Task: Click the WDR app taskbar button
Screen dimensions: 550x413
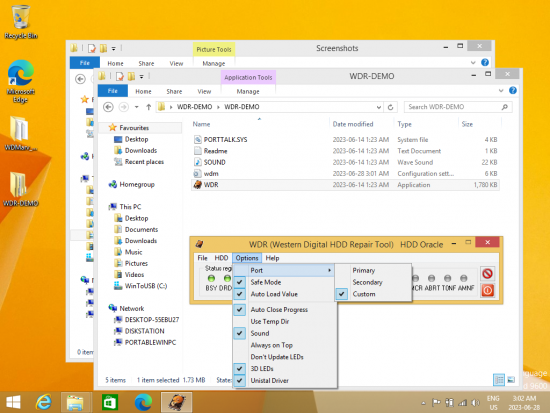Action: point(176,402)
